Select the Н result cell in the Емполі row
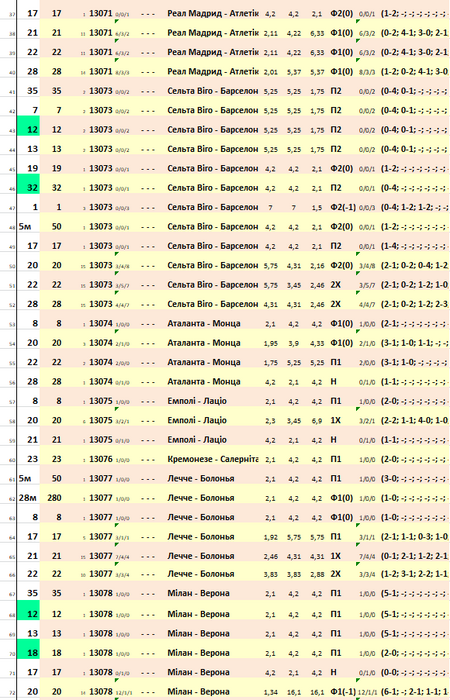 [x=333, y=440]
